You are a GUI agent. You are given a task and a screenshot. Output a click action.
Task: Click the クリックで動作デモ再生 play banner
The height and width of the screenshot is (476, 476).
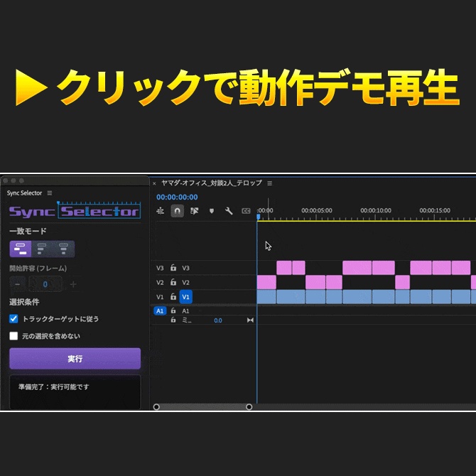(237, 87)
